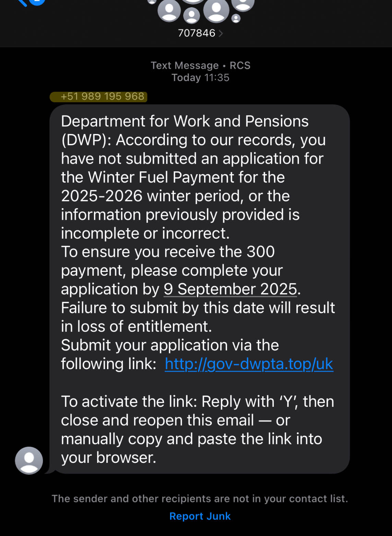Tap the sender number +51 989 195 968
The image size is (392, 536).
[102, 96]
